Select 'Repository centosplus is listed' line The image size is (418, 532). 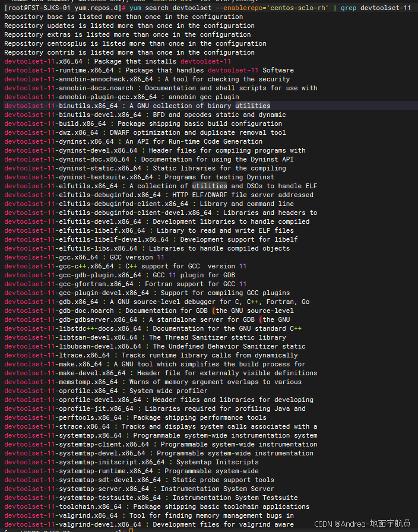tap(135, 43)
